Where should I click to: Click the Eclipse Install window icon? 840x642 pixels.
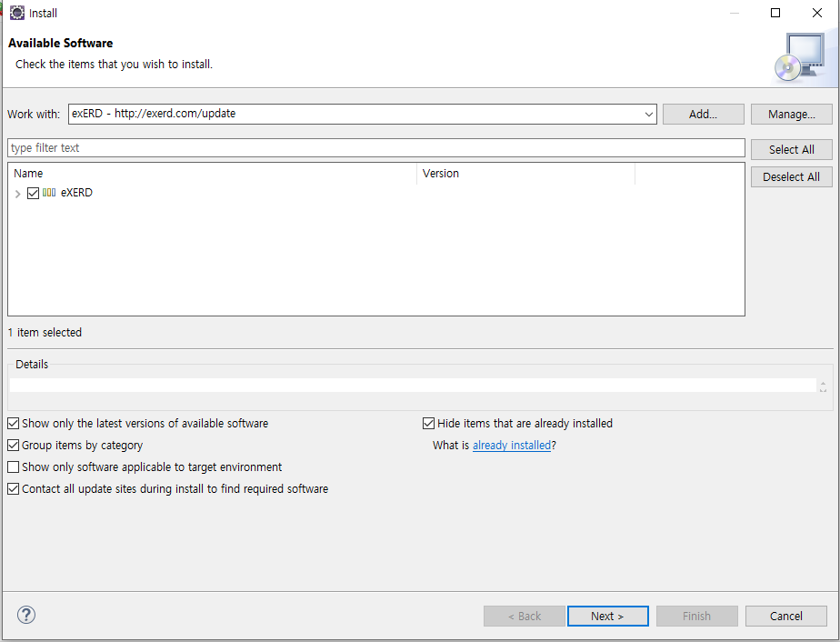(17, 13)
